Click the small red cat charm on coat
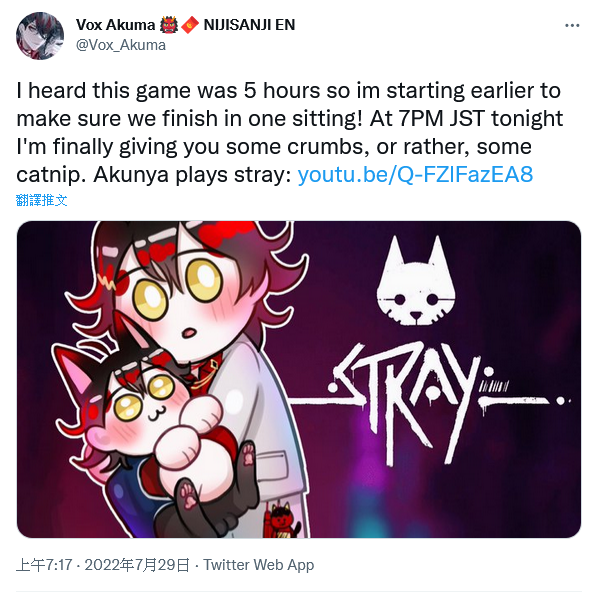 281,519
